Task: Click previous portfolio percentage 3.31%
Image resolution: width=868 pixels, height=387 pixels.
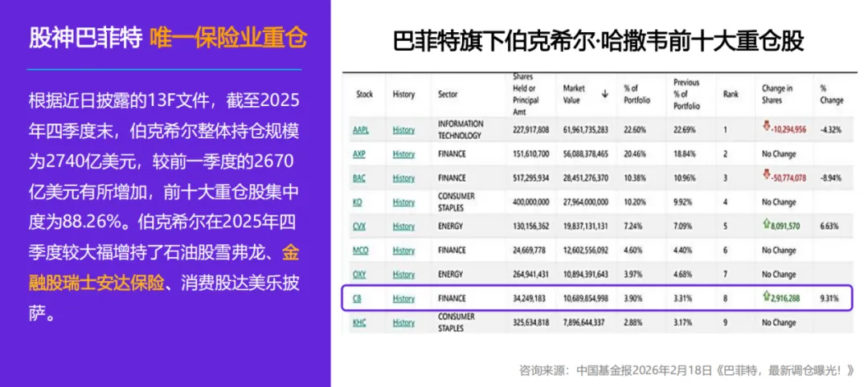Action: tap(682, 299)
